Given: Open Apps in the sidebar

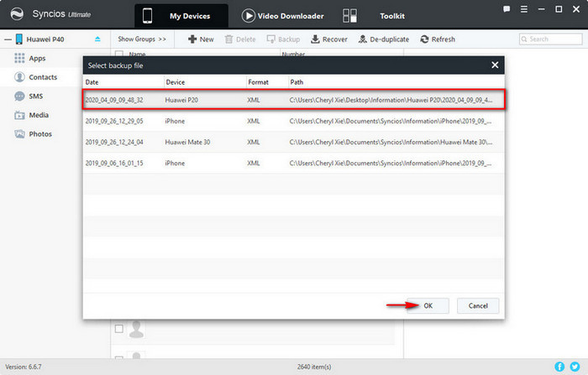Looking at the screenshot, I should [x=37, y=59].
